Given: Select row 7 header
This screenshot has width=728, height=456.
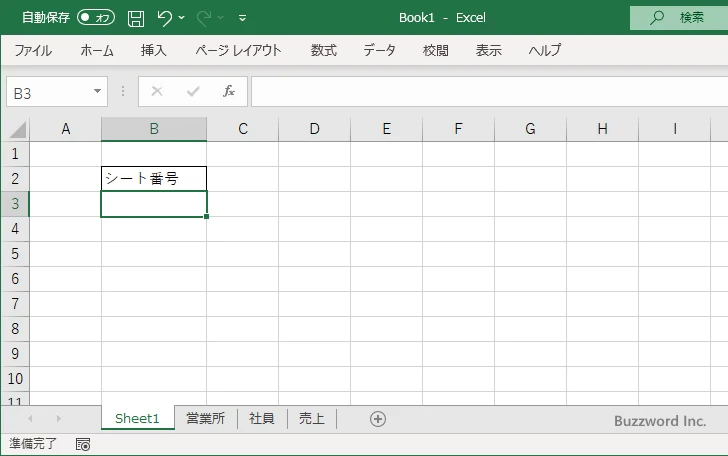Looking at the screenshot, I should (15, 304).
